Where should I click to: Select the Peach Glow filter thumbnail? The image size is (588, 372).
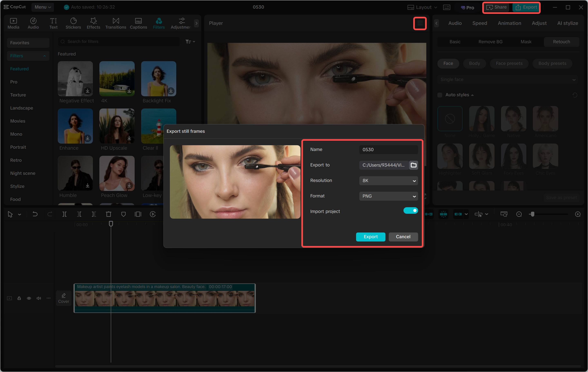pos(117,174)
